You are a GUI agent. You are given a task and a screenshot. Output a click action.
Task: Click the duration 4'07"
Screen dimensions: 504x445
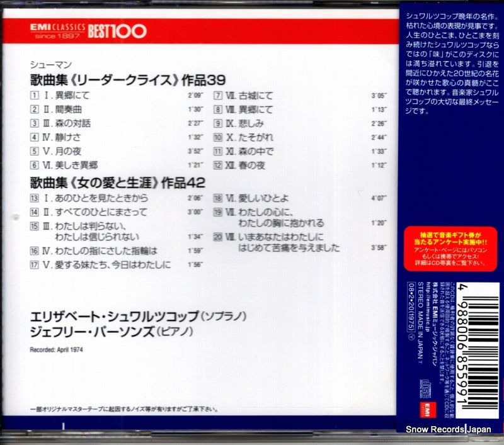coord(379,198)
